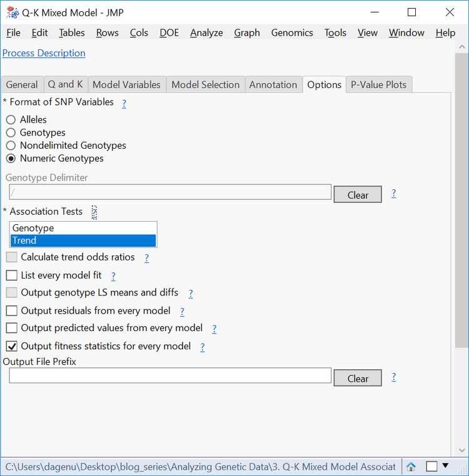Open the Process Description link
Viewport: 469px width, 476px height.
44,53
